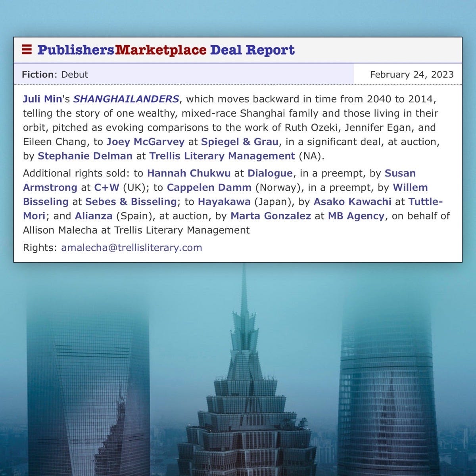Click the 'Additional rights sold' text

pyautogui.click(x=76, y=173)
